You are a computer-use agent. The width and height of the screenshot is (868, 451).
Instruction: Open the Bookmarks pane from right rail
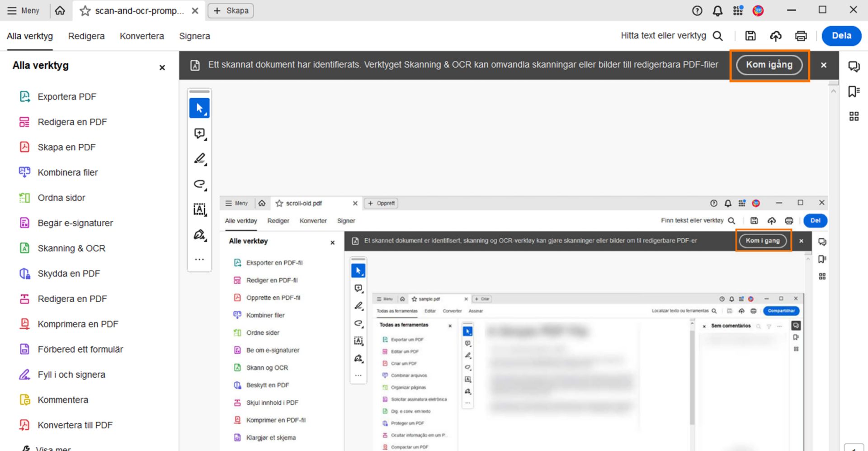pos(854,91)
